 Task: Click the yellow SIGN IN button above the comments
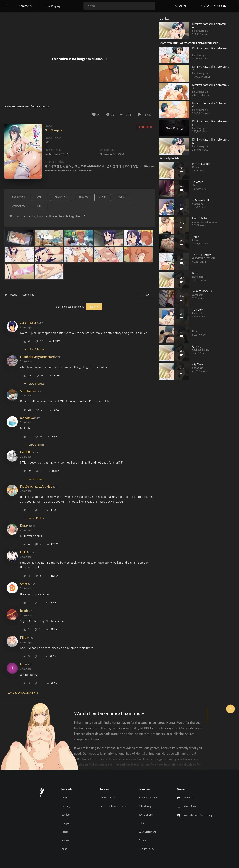(94, 307)
